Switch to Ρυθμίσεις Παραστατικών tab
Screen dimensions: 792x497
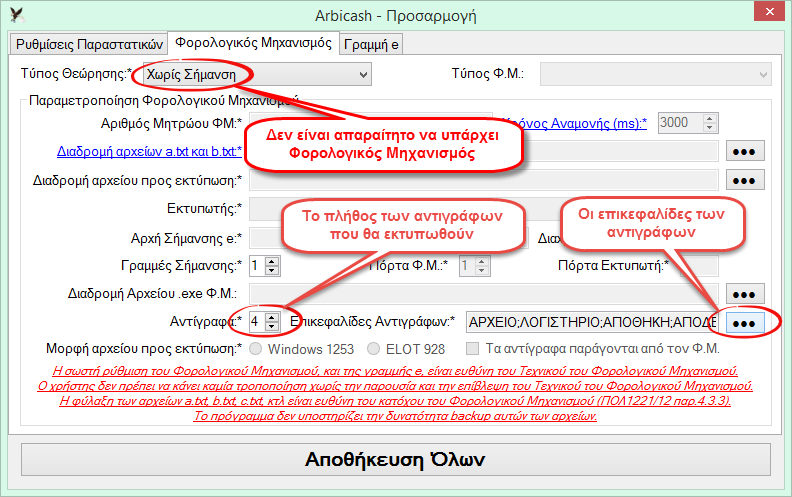click(89, 44)
